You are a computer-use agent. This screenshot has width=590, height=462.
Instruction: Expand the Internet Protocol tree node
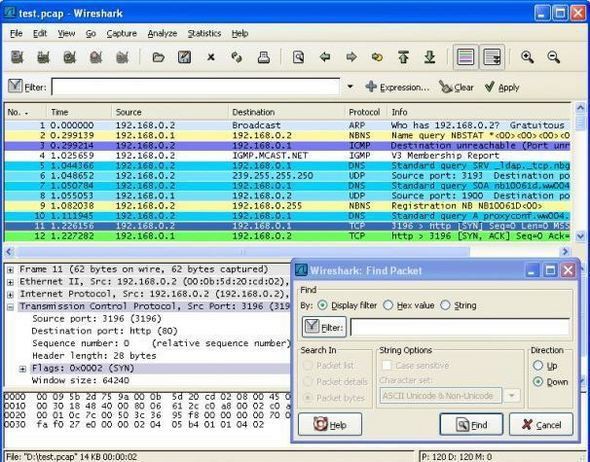point(11,295)
